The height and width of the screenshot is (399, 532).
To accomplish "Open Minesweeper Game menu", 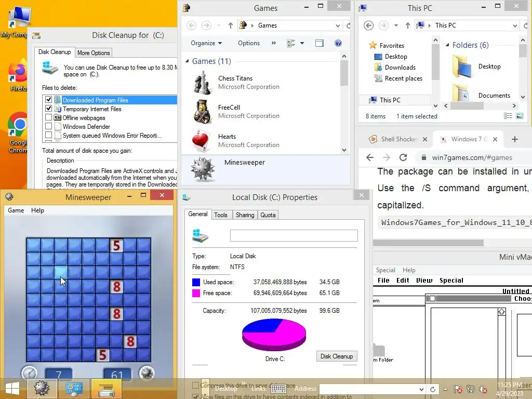I will [16, 210].
